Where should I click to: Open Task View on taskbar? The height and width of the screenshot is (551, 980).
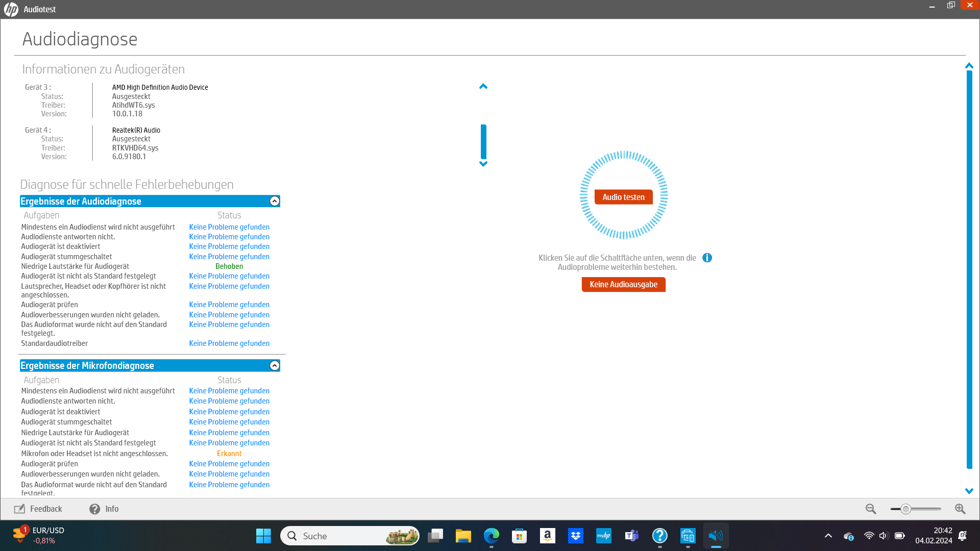(x=435, y=536)
